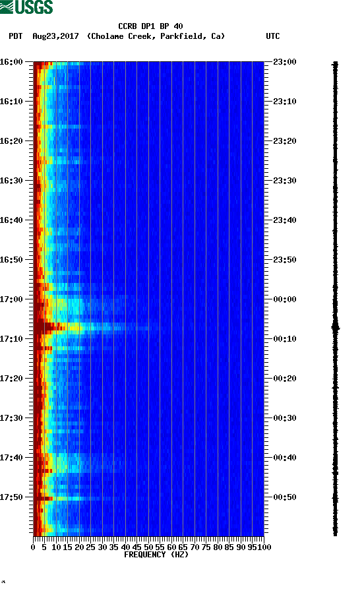Click the 16:40 PDT time label
This screenshot has width=364, height=589.
point(11,220)
